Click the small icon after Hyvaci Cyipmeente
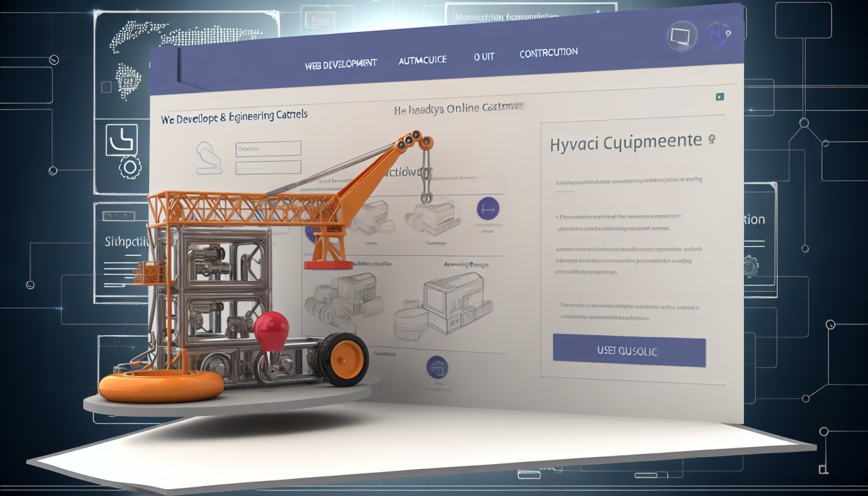The image size is (868, 496). pyautogui.click(x=711, y=138)
